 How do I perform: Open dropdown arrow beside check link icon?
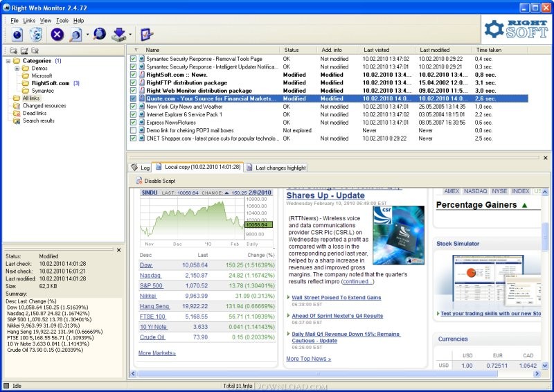point(87,35)
